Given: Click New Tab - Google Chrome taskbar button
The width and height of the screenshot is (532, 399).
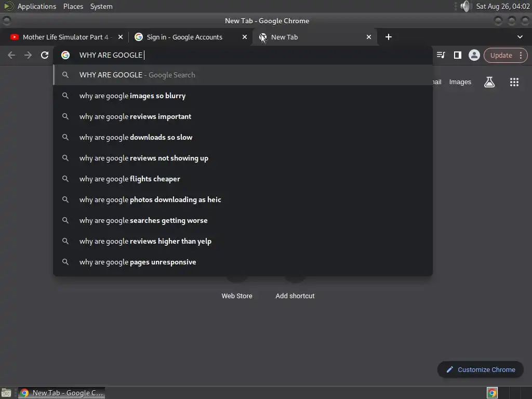Looking at the screenshot, I should pyautogui.click(x=61, y=393).
